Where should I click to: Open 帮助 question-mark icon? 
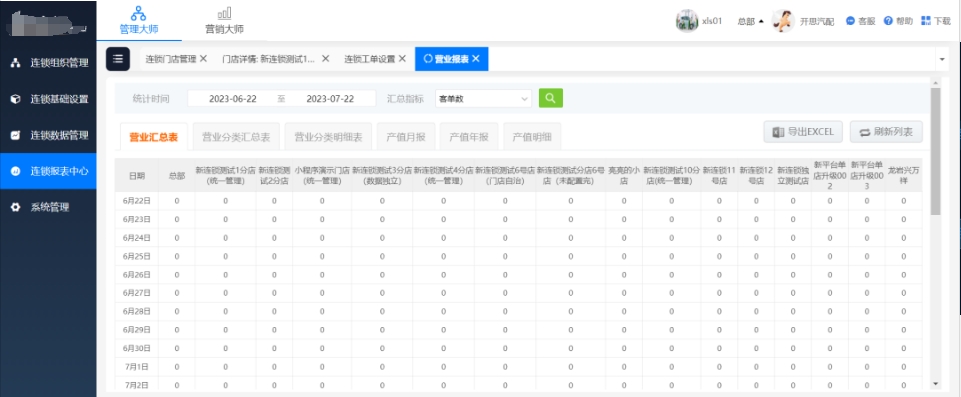[x=888, y=21]
